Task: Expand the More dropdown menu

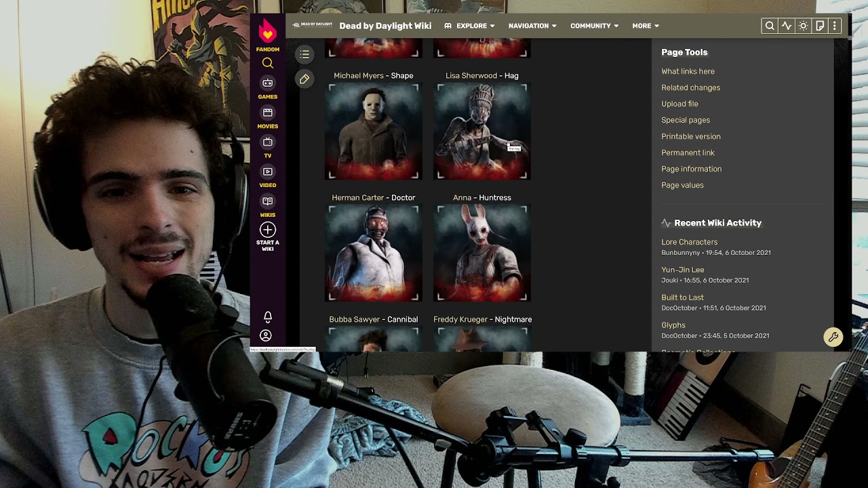Action: coord(646,26)
